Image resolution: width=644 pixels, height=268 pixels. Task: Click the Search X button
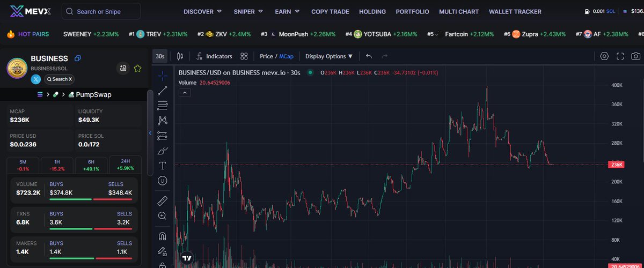pos(59,79)
